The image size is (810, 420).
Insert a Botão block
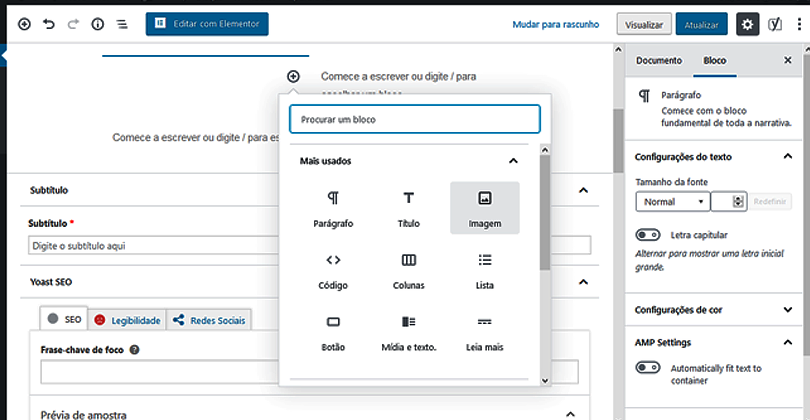point(333,333)
